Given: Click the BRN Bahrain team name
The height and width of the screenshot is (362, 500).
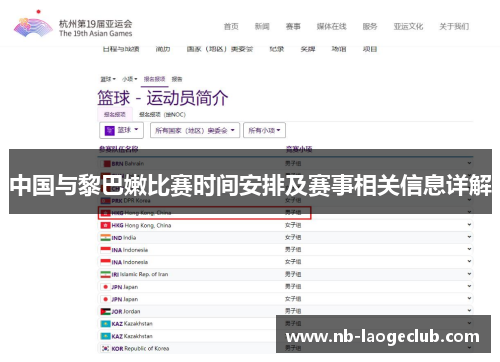Looking at the screenshot, I should (x=128, y=164).
